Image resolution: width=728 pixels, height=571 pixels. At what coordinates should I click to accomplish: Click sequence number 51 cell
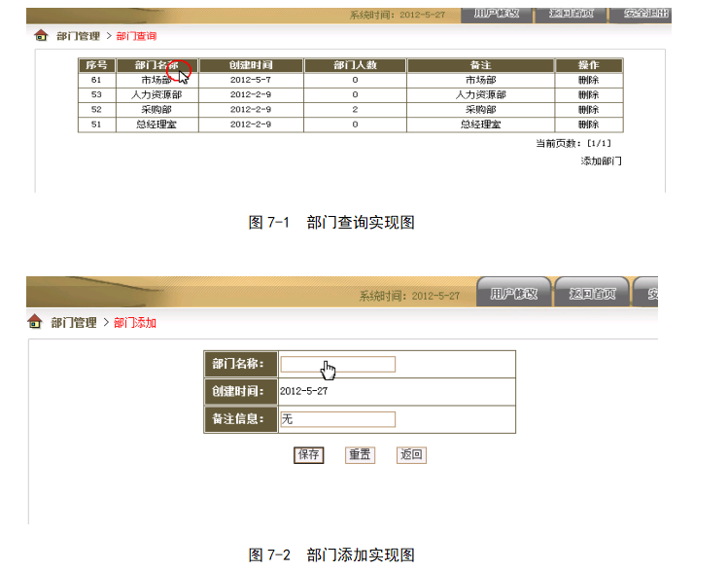pyautogui.click(x=96, y=125)
